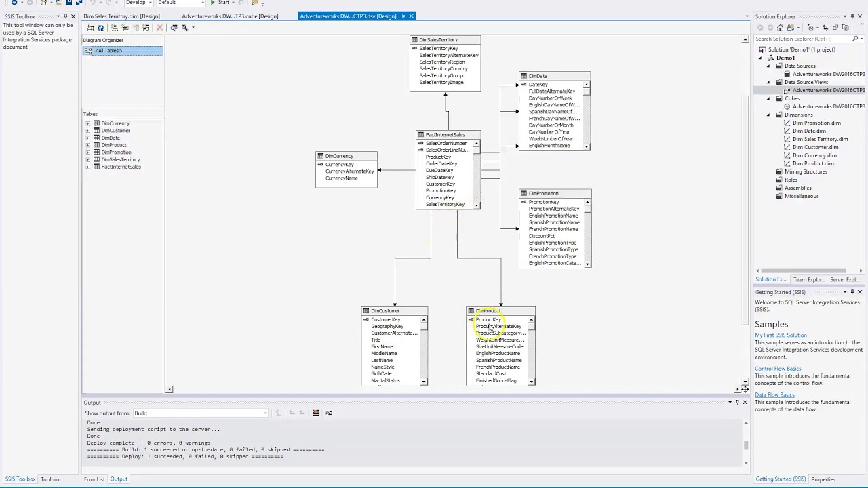Pin the Output panel
This screenshot has height=488, width=868.
pyautogui.click(x=738, y=403)
